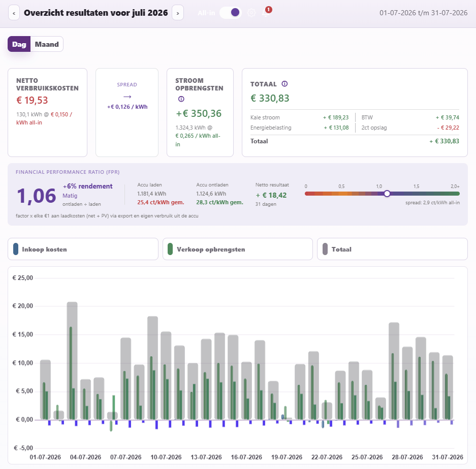
Task: Click the page title 'Overzicht resultaten voor juli 2026'
Action: [x=96, y=13]
